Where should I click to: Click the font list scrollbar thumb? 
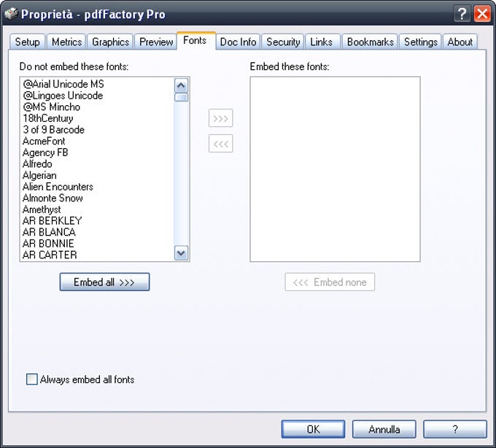point(181,97)
